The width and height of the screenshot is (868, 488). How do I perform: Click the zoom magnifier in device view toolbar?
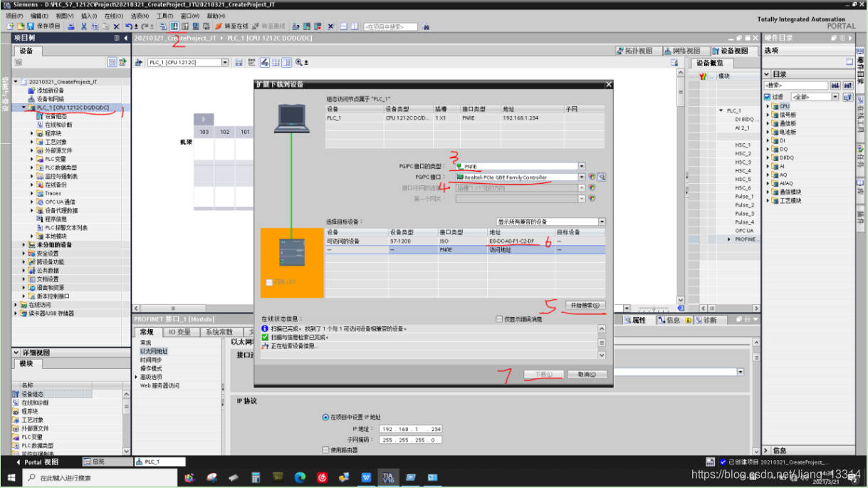click(x=299, y=63)
